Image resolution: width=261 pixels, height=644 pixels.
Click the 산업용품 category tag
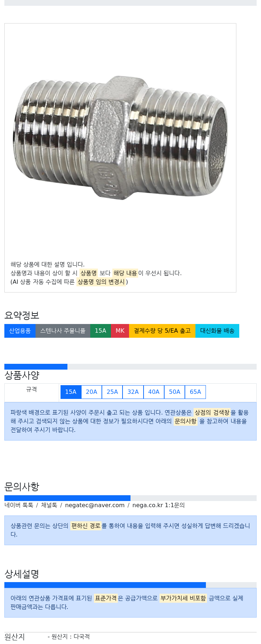pyautogui.click(x=20, y=331)
